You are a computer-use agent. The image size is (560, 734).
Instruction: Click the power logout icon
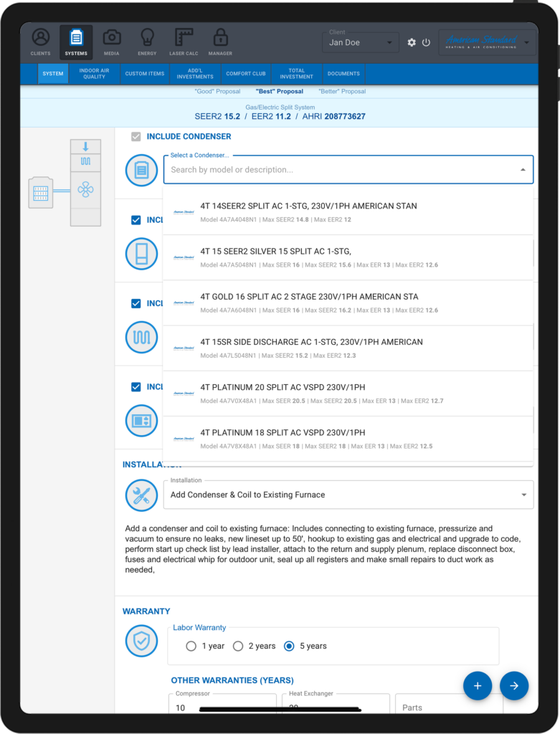(x=426, y=42)
